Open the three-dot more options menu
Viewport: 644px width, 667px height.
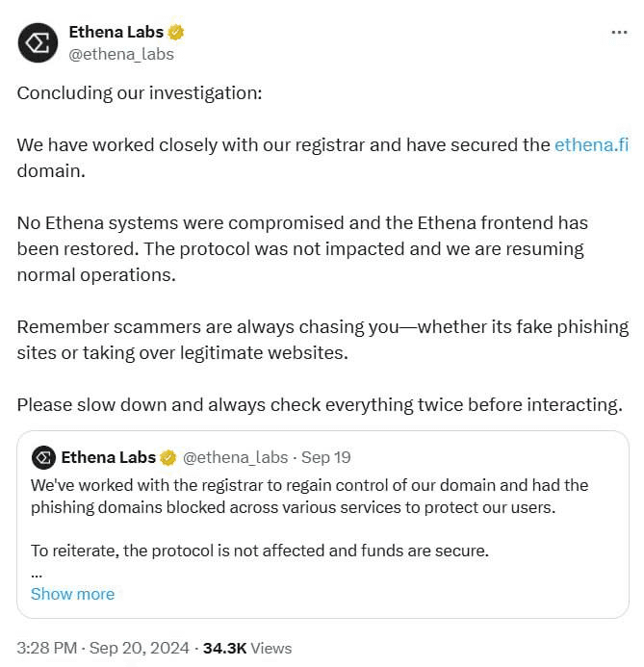(619, 33)
